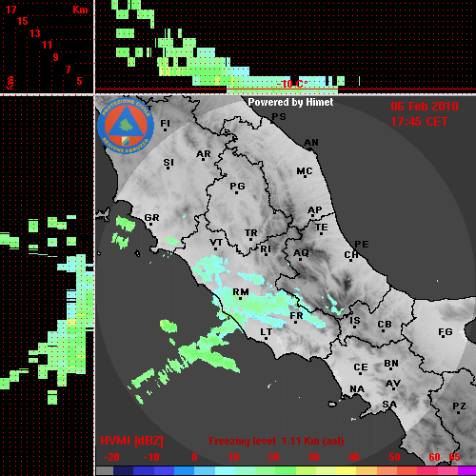Screen dimensions: 476x476
Task: Click the '9' height scale label
Action: [55, 57]
